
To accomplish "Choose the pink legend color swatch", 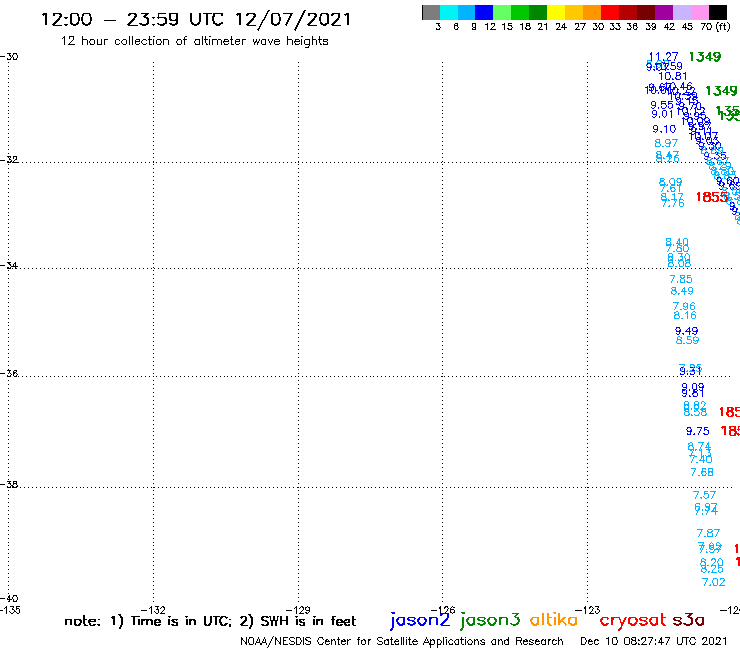I will pyautogui.click(x=699, y=12).
